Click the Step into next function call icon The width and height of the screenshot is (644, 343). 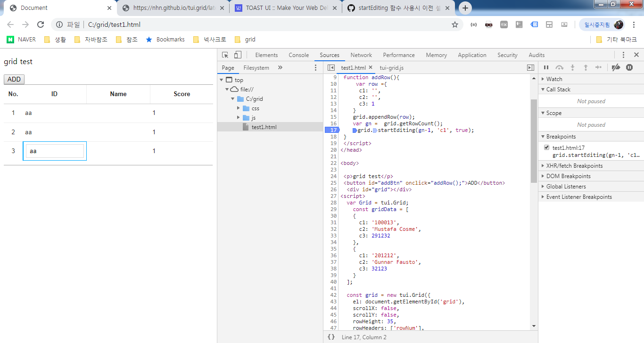coord(572,67)
